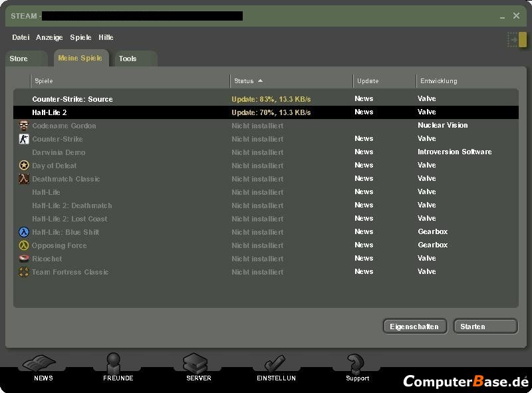Select the Darwinia Demo entry
This screenshot has height=393, width=532.
click(59, 152)
